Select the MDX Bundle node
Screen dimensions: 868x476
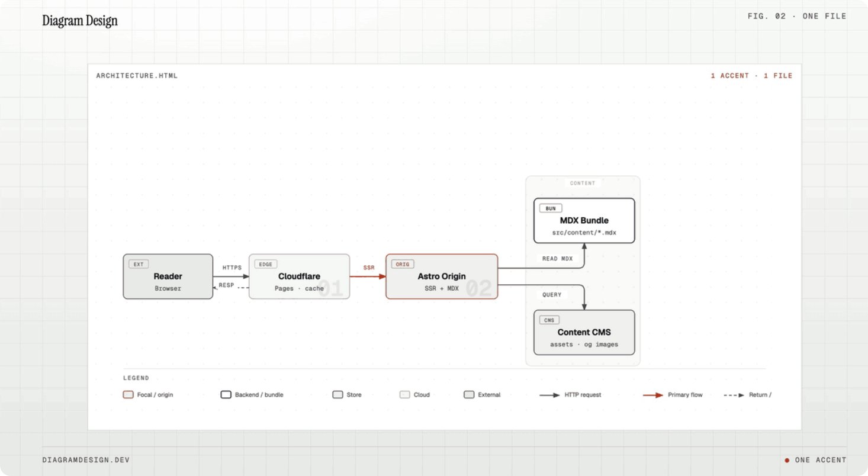584,220
